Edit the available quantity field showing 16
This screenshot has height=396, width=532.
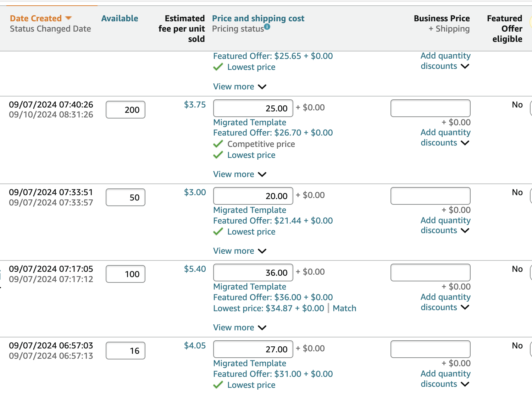(126, 351)
